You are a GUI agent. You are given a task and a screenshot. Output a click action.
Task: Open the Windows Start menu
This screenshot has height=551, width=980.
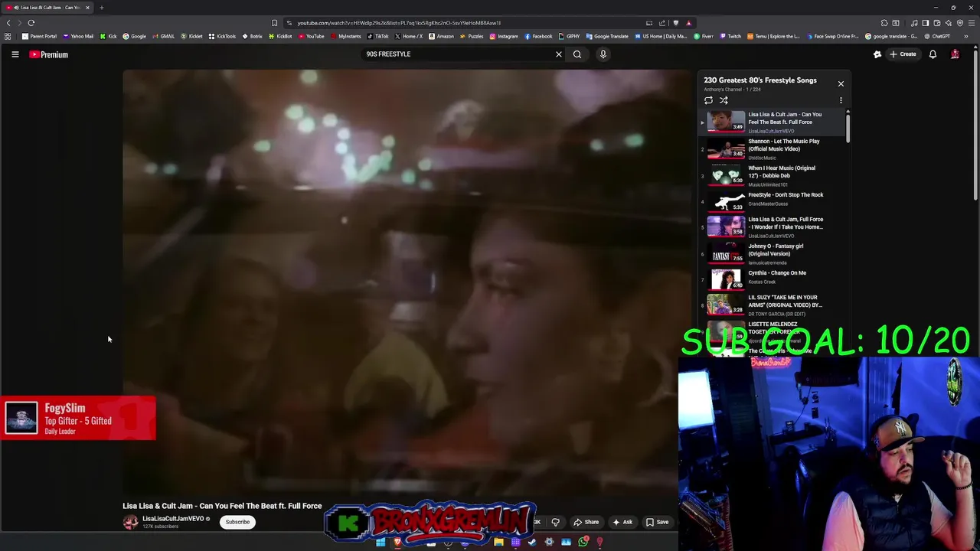pos(381,543)
